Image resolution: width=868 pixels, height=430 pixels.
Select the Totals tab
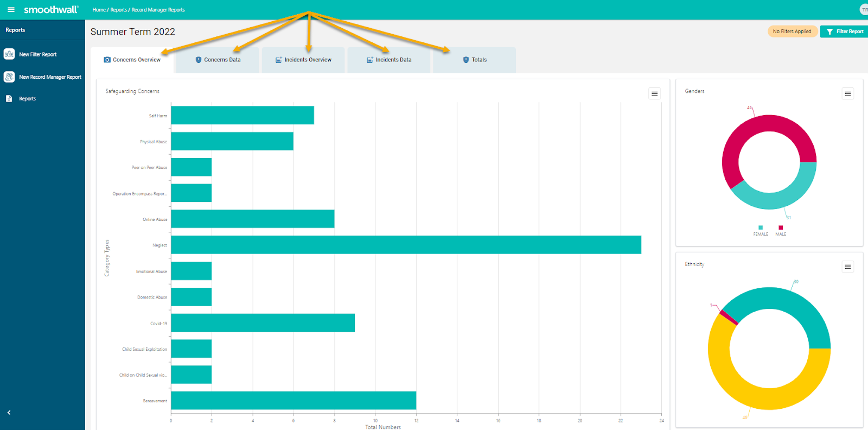pos(475,60)
